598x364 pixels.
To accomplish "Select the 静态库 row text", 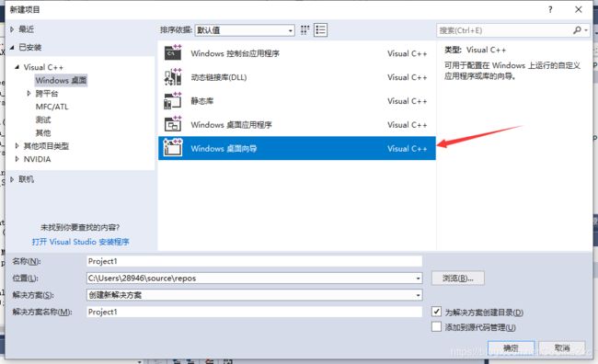I will click(x=202, y=101).
